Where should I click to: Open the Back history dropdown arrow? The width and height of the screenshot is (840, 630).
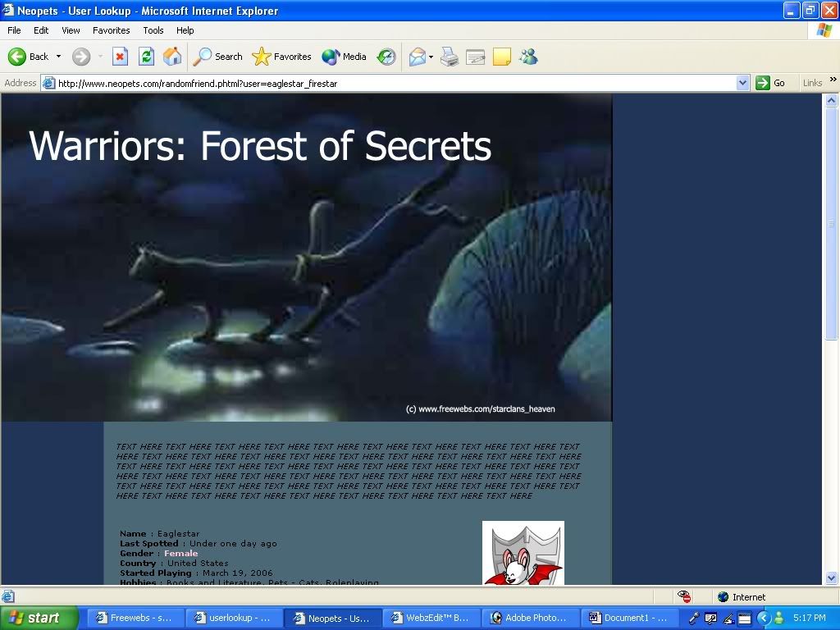[58, 57]
